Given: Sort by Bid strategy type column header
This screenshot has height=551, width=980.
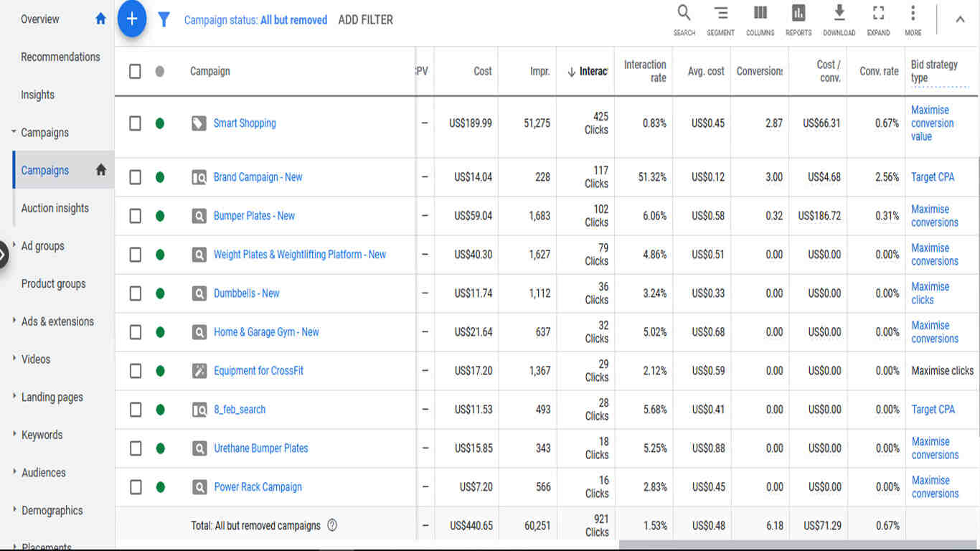Looking at the screenshot, I should pos(934,71).
